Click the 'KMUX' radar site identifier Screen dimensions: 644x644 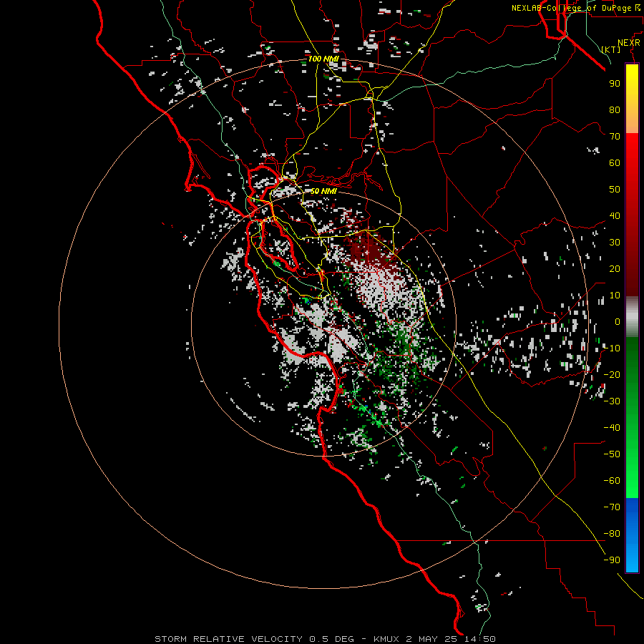point(386,639)
